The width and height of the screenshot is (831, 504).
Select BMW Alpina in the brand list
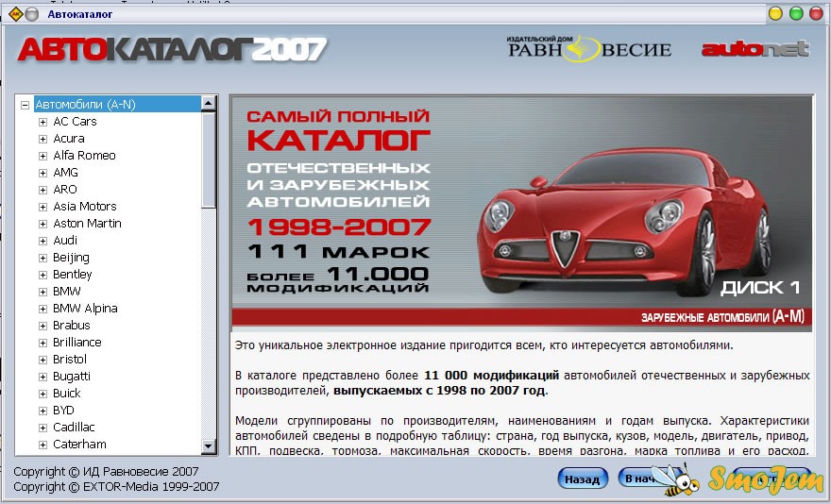point(85,309)
